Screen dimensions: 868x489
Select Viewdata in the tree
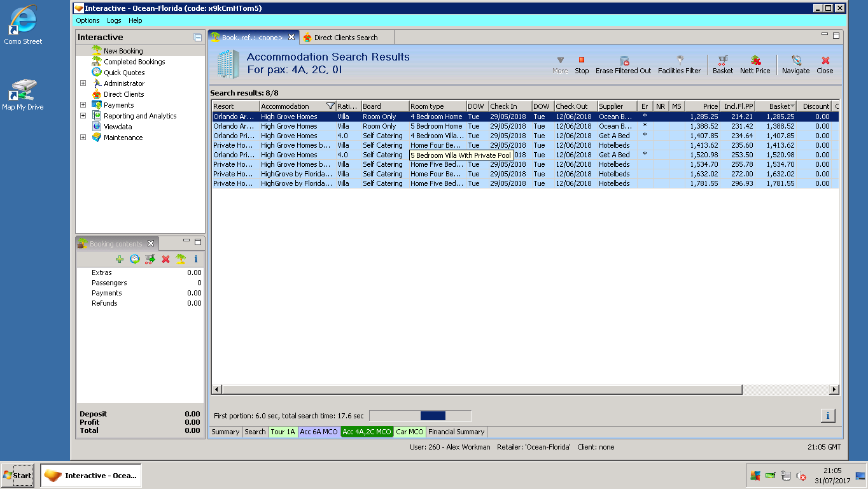point(119,127)
